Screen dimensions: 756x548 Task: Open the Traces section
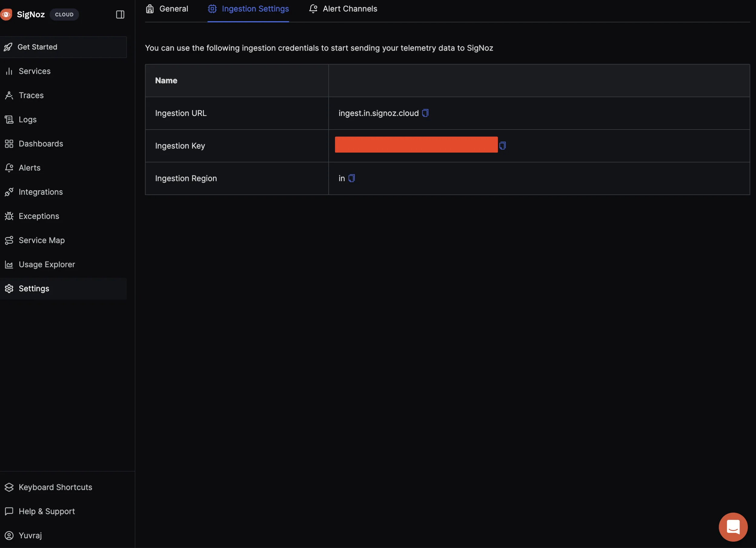[31, 95]
